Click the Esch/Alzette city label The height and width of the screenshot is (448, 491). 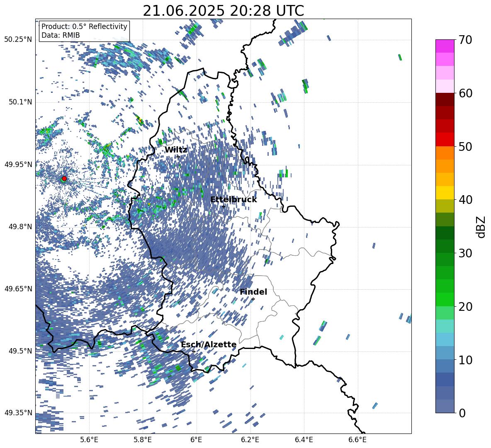(x=209, y=345)
